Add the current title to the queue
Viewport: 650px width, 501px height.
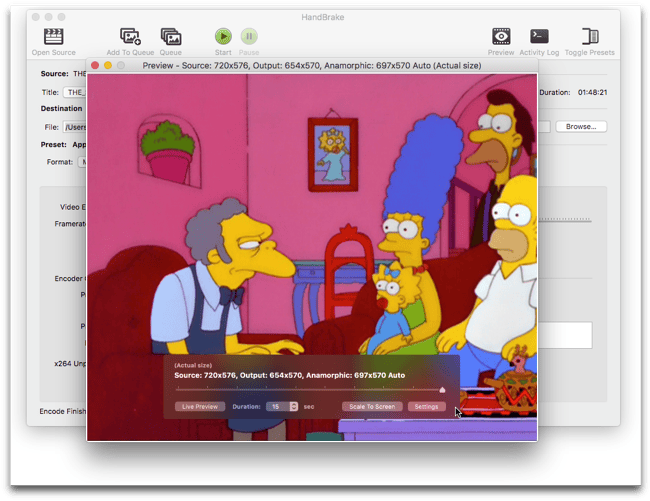pyautogui.click(x=130, y=37)
